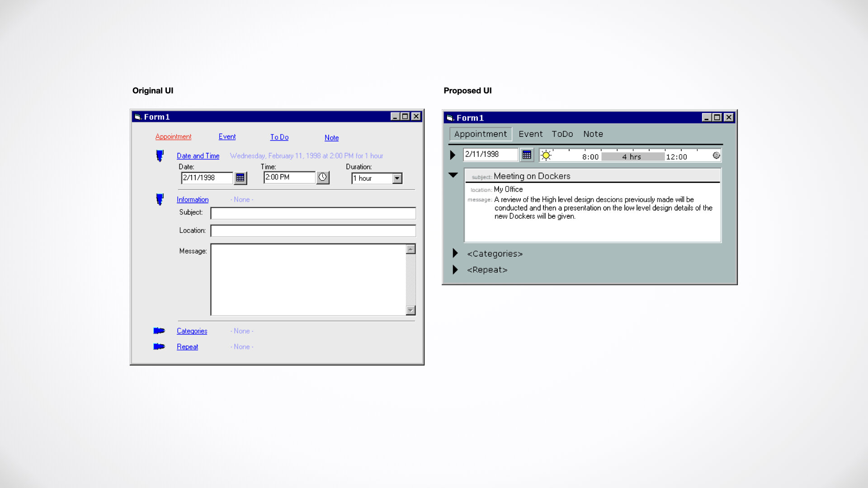Click message text in Proposed UI
868x488 pixels.
pyautogui.click(x=603, y=208)
